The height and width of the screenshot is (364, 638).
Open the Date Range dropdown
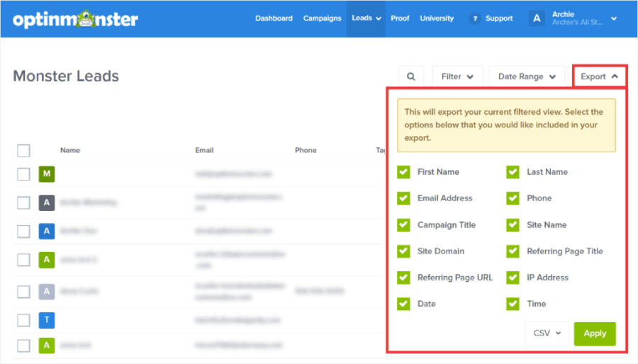[527, 76]
